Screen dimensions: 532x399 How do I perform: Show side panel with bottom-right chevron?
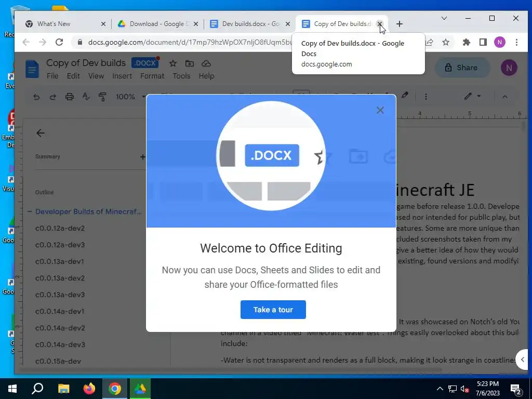[523, 360]
